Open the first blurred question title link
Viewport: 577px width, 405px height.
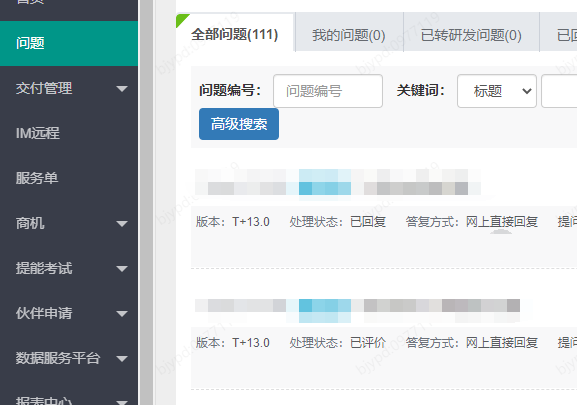click(338, 182)
